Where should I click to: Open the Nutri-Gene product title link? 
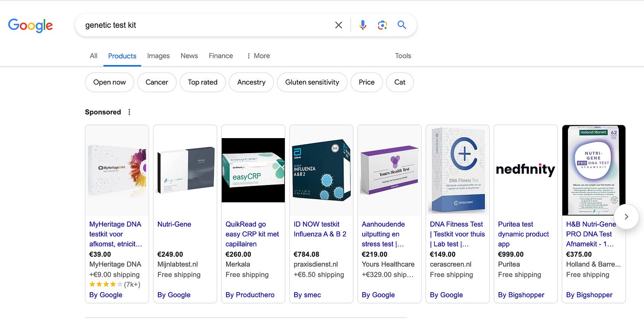coord(174,224)
